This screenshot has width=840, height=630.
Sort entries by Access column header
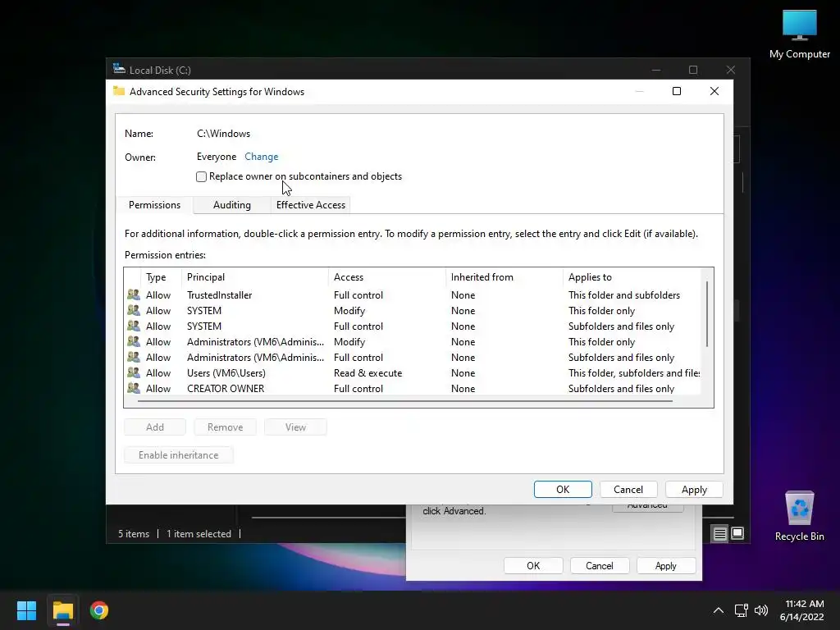[x=387, y=277]
